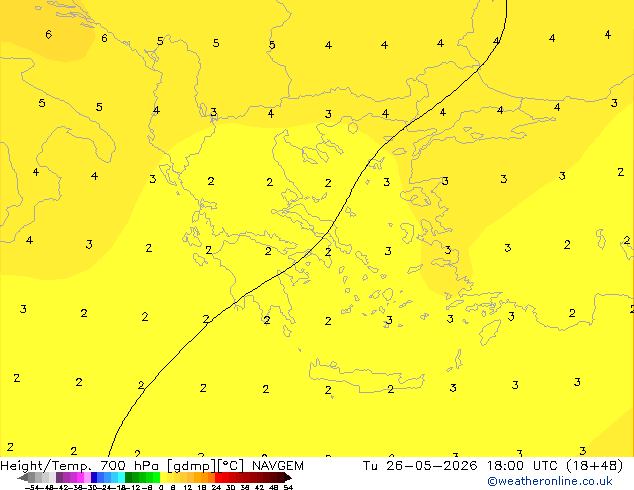
Task: Open the weatheronline.co.uk copyright link
Action: (x=550, y=481)
